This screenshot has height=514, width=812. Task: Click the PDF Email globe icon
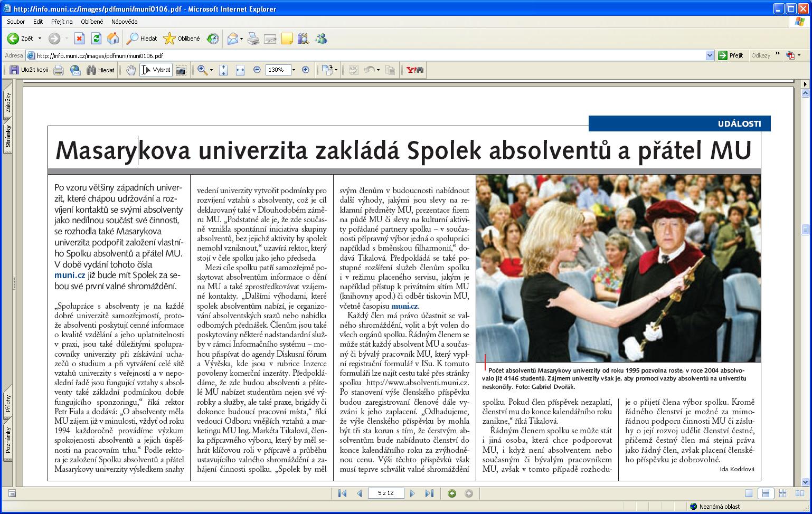coord(75,70)
